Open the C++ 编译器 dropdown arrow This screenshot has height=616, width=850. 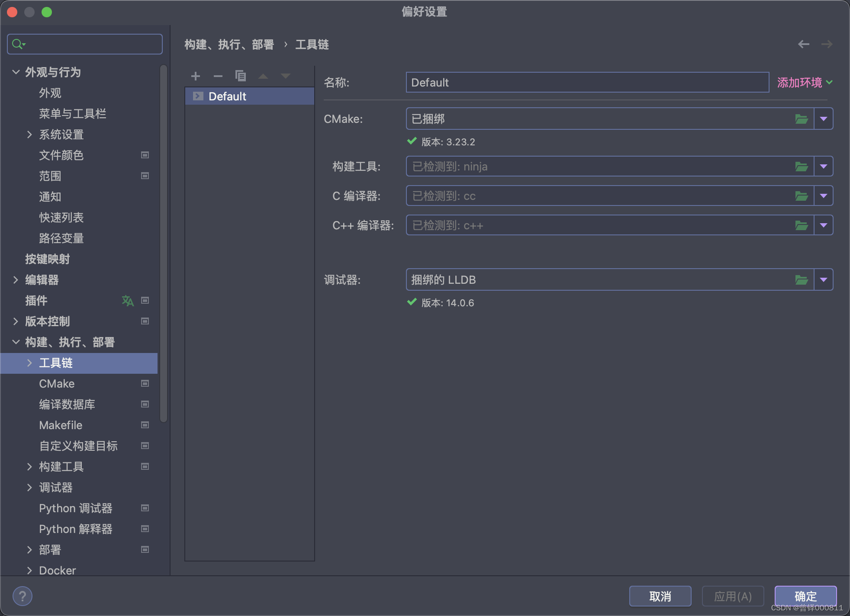tap(824, 225)
